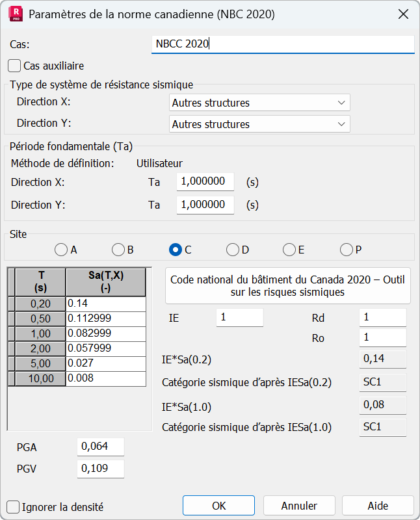Click the seismic category field for IESa(1.0)

(x=383, y=427)
